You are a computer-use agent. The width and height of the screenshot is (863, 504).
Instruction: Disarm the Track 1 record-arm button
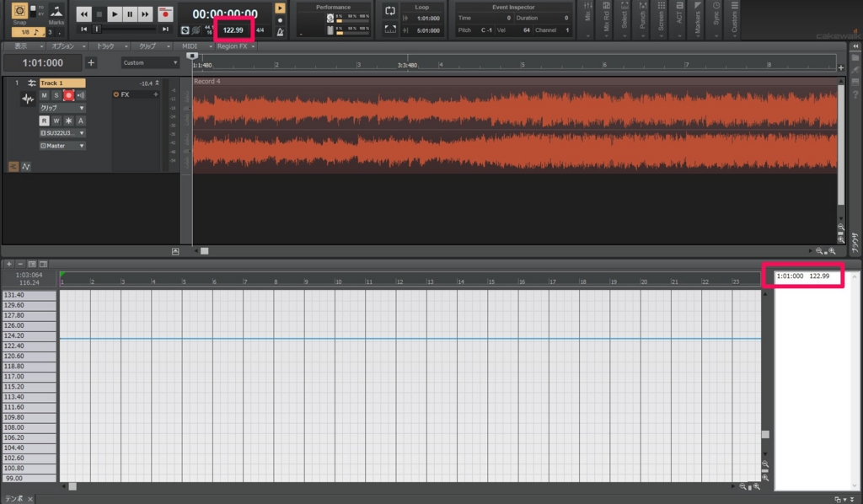[68, 95]
